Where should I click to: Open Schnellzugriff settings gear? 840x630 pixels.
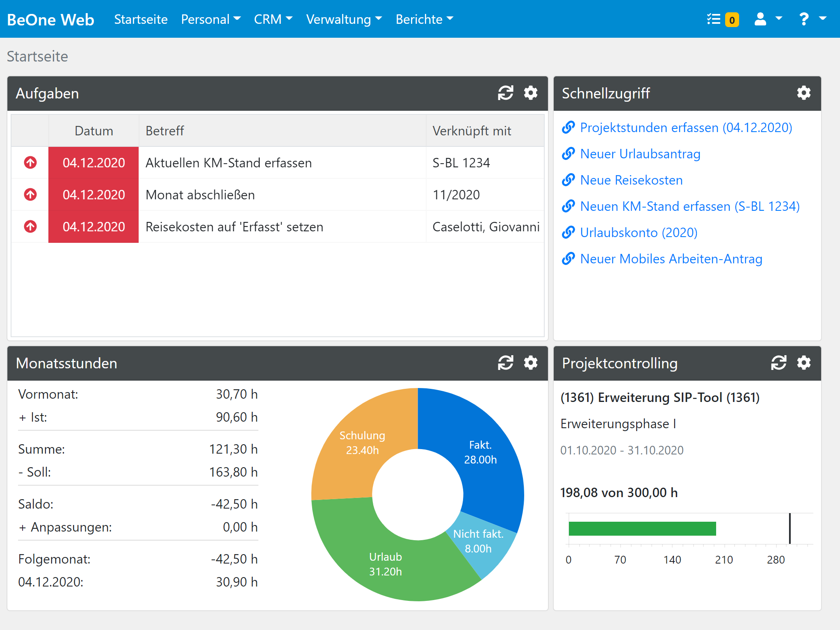point(803,93)
